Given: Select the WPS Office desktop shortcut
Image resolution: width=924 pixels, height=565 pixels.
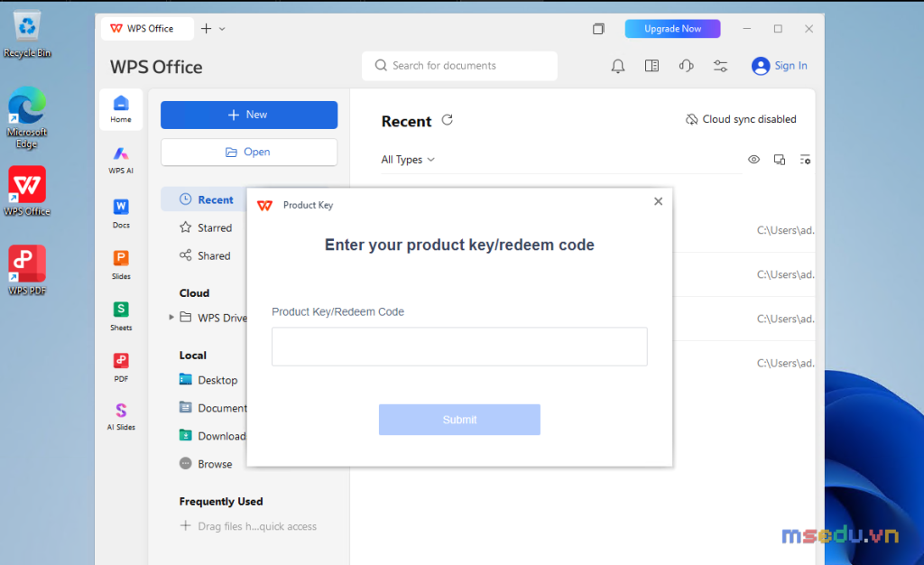Looking at the screenshot, I should [x=27, y=191].
